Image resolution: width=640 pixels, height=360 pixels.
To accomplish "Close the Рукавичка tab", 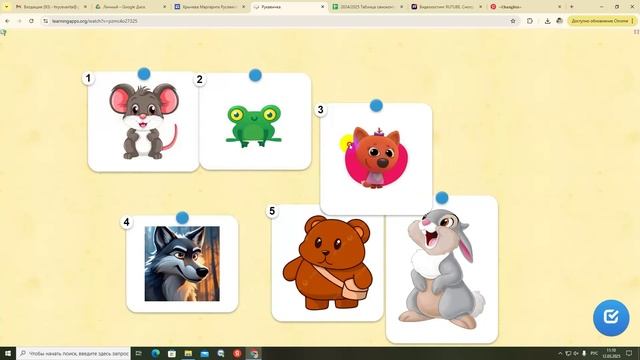I will click(322, 7).
